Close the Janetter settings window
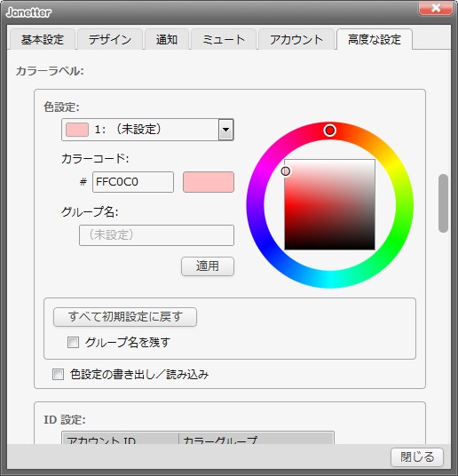The height and width of the screenshot is (476, 458). (436, 7)
